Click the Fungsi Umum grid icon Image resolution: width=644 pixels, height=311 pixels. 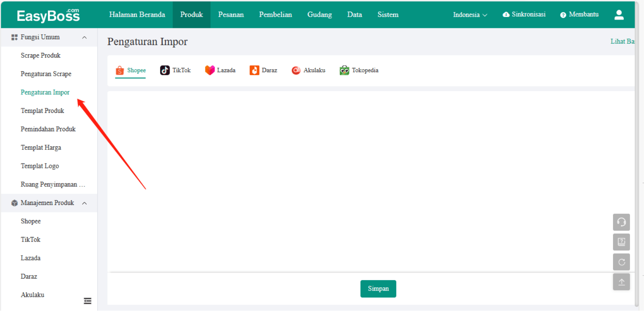(x=14, y=37)
